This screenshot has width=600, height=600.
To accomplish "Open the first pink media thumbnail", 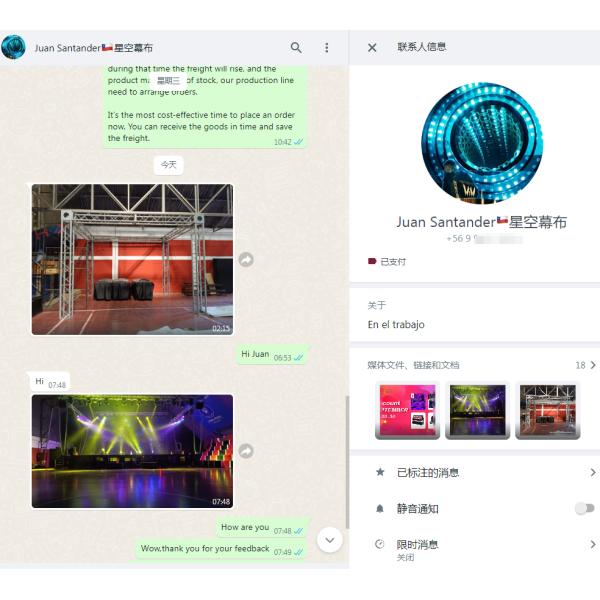I will 406,410.
